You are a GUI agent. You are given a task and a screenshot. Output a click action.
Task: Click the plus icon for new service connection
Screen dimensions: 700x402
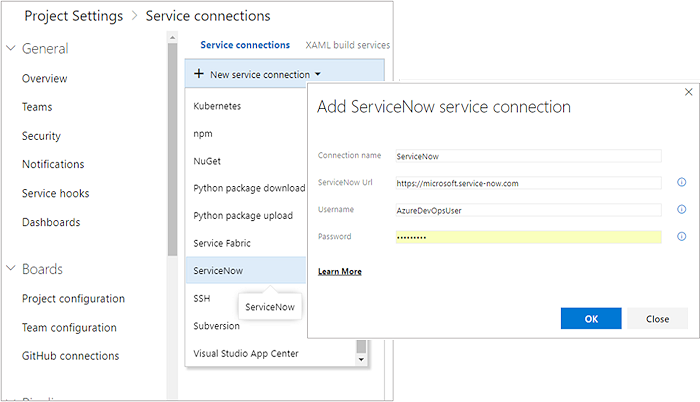pos(199,74)
